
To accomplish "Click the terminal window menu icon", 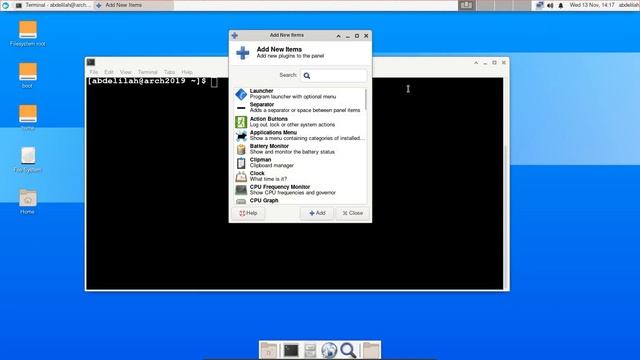I will coord(91,62).
